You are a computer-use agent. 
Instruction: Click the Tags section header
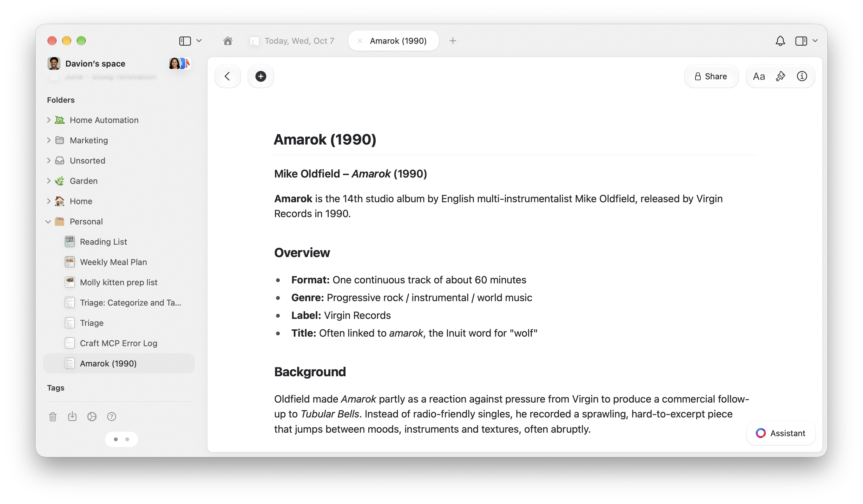pyautogui.click(x=56, y=388)
